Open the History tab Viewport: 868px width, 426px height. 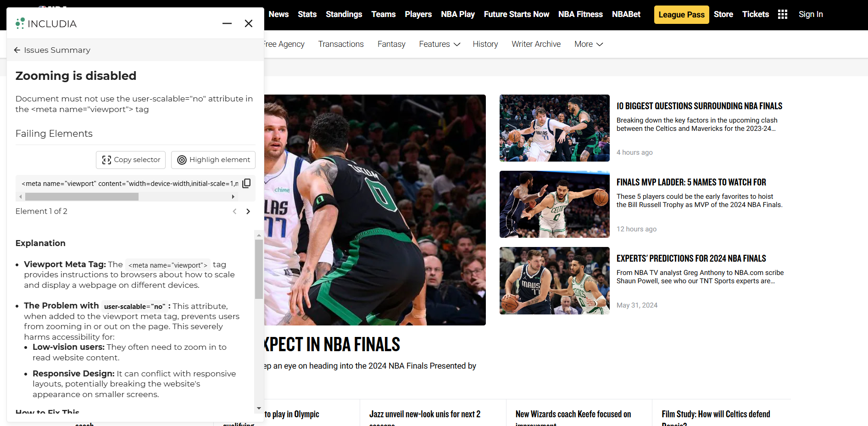click(x=485, y=44)
